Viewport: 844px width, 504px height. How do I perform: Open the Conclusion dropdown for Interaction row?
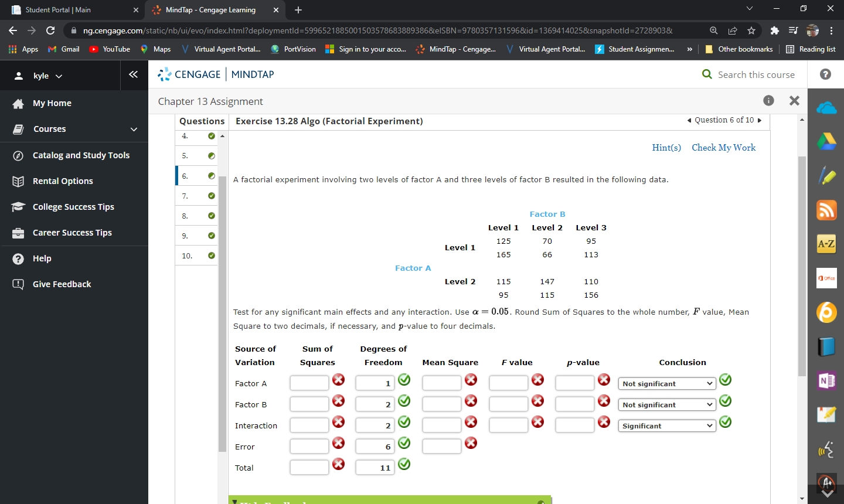pos(666,425)
